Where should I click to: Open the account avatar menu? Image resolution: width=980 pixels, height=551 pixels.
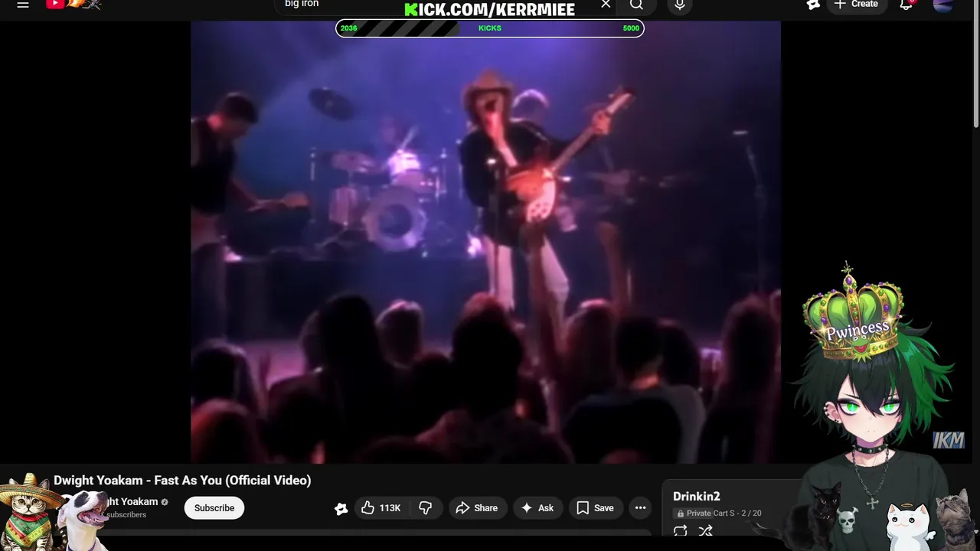(x=943, y=5)
